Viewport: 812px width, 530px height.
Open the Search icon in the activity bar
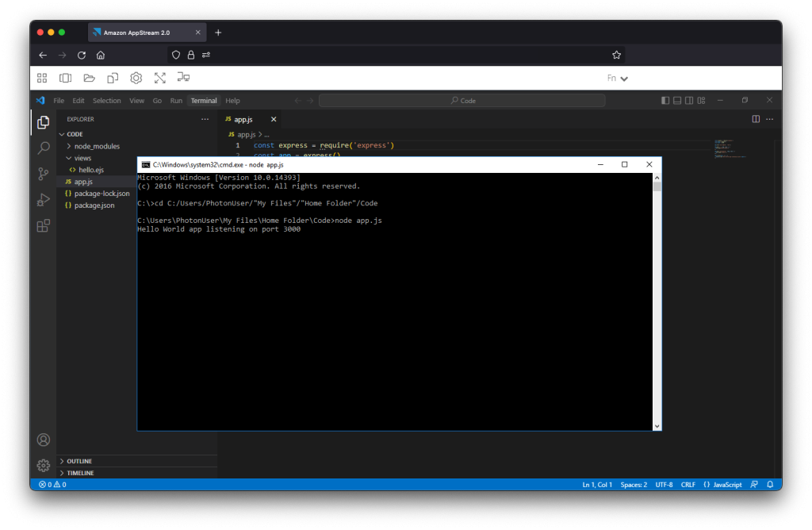click(43, 148)
